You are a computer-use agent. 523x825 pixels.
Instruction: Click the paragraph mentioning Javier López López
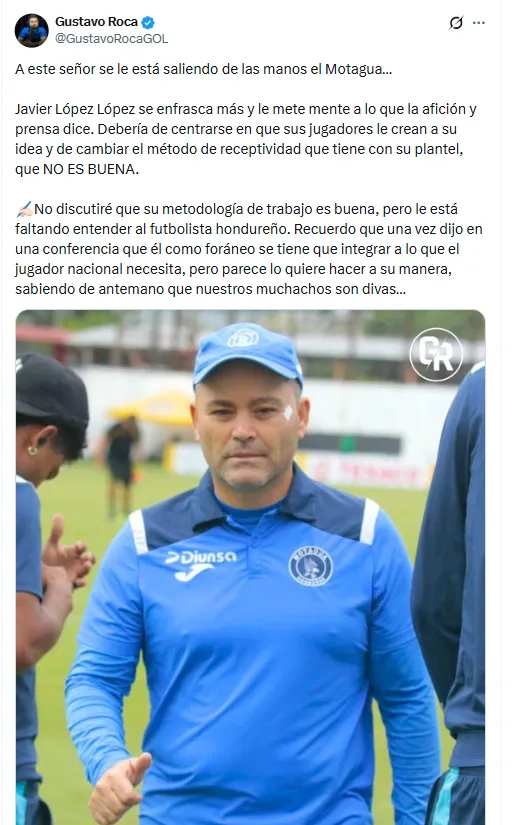[x=246, y=139]
